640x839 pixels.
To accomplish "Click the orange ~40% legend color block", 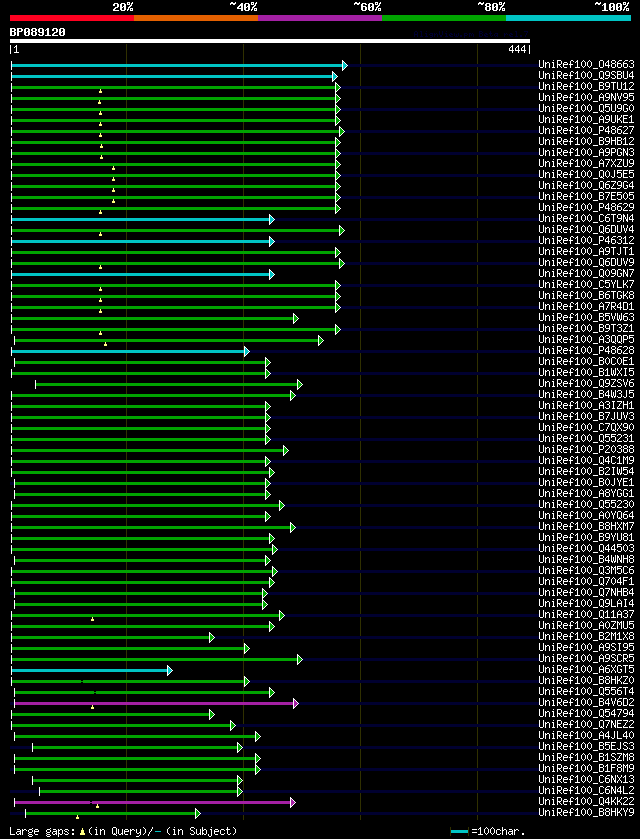I will pos(196,18).
